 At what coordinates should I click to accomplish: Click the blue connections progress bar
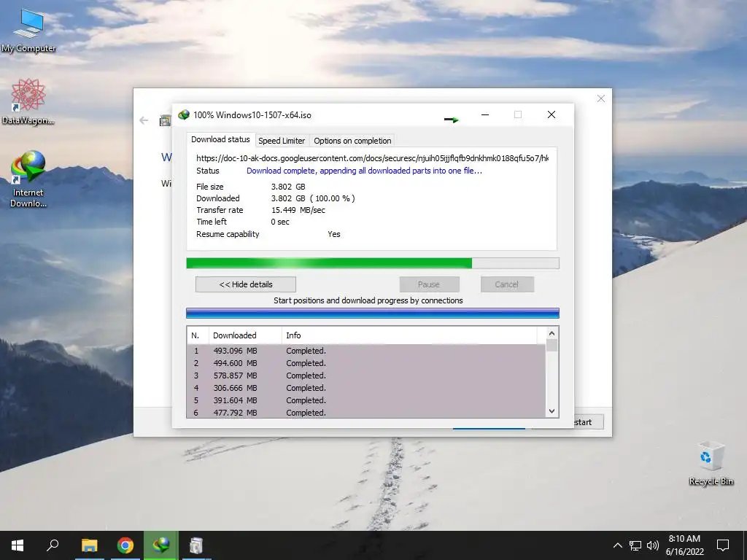(373, 313)
